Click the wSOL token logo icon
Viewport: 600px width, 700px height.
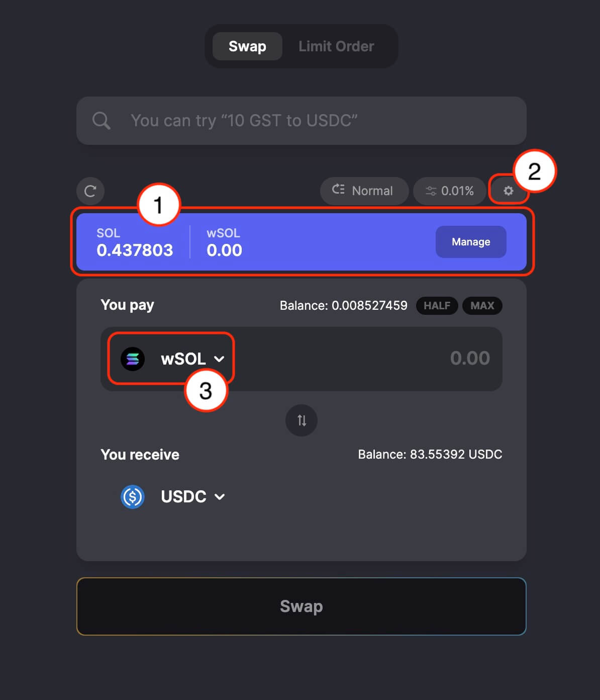tap(133, 359)
